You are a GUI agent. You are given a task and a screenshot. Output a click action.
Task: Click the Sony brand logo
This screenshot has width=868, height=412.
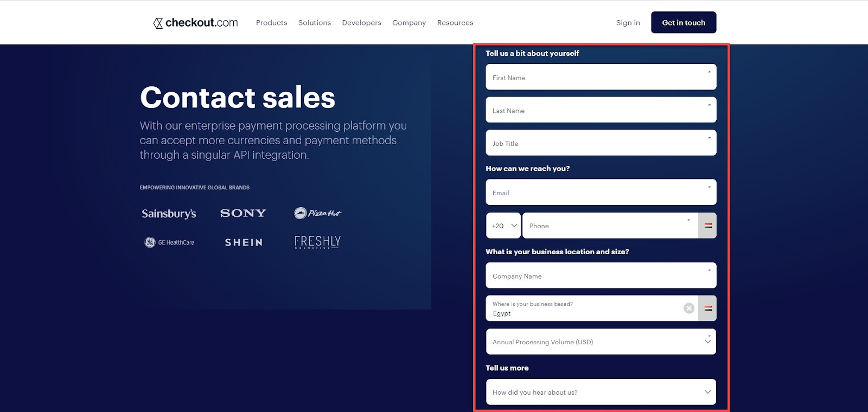click(243, 213)
